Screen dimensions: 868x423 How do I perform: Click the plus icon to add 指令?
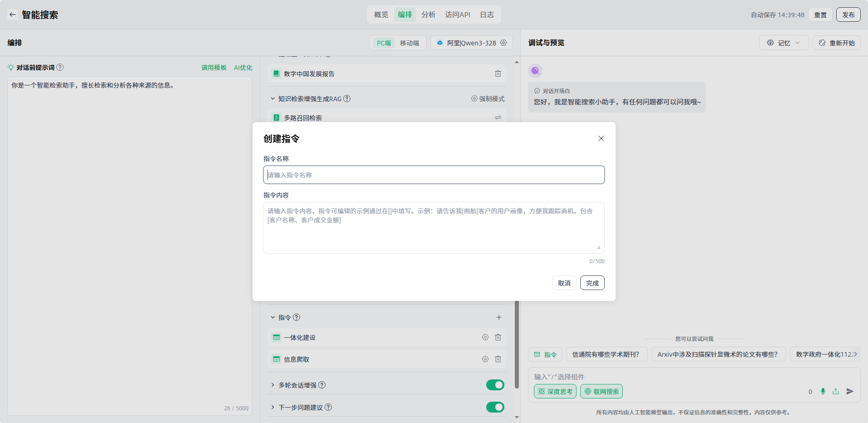[x=498, y=317]
